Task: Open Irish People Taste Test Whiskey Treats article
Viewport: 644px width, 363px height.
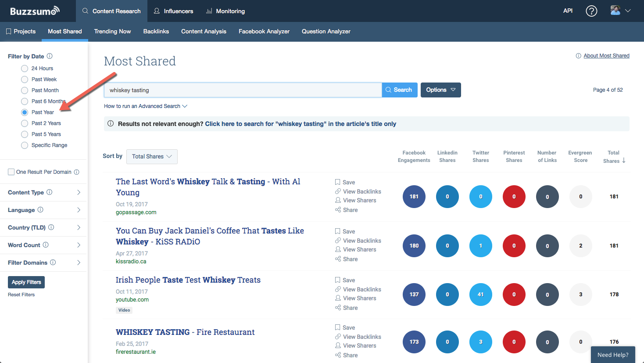Action: pos(188,280)
